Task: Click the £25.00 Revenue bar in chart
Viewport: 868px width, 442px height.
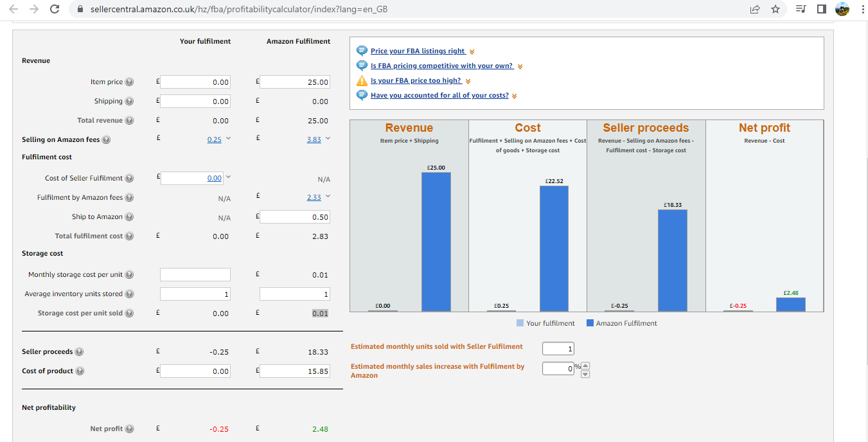Action: (x=436, y=242)
